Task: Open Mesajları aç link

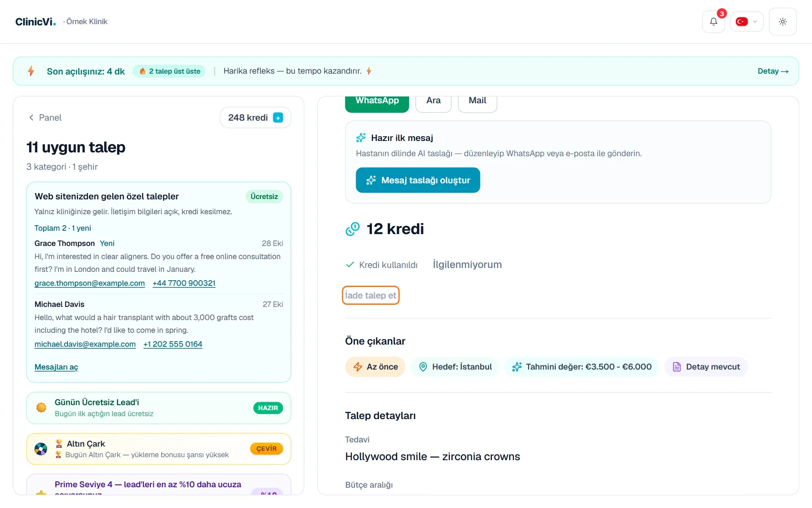Action: click(x=56, y=367)
